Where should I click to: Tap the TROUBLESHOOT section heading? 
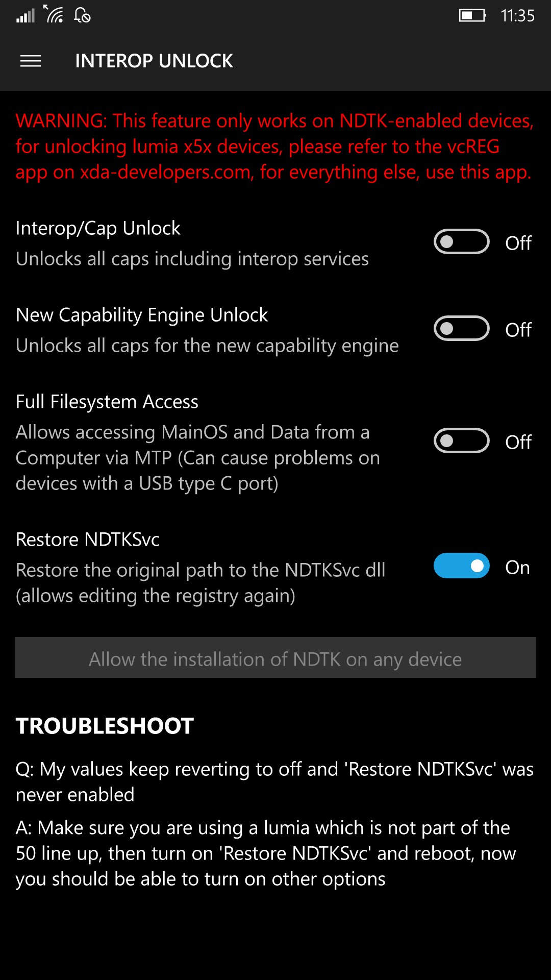click(x=105, y=726)
